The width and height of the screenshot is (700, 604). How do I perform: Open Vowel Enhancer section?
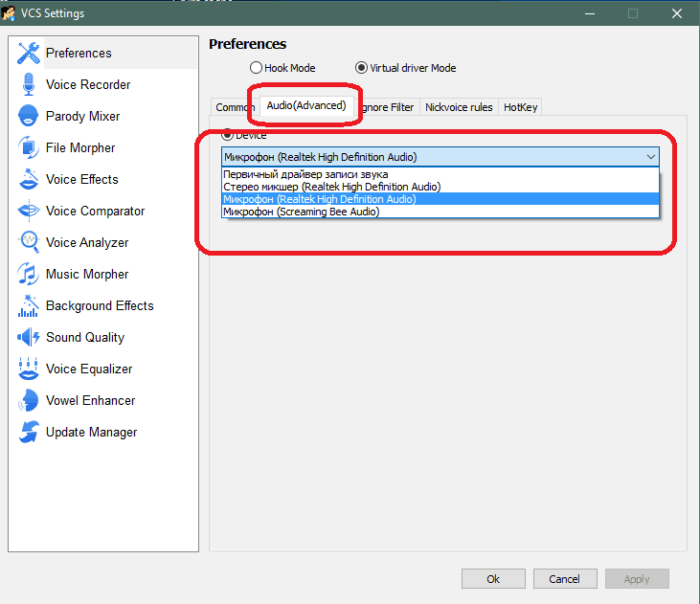point(90,400)
